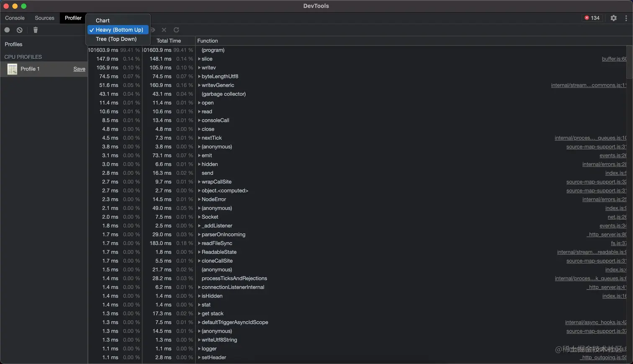The image size is (633, 364).
Task: Sort by the Function column header
Action: click(x=208, y=41)
